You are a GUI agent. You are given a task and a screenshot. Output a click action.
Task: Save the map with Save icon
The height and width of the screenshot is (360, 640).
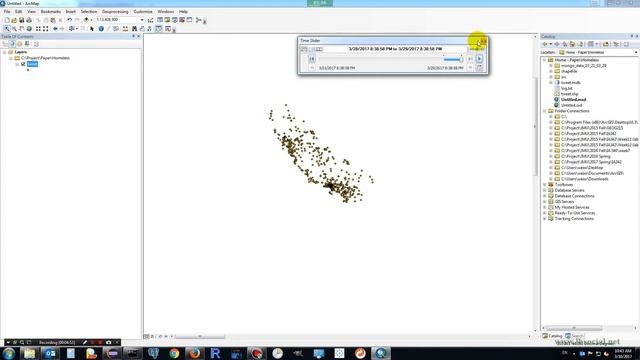[21, 20]
